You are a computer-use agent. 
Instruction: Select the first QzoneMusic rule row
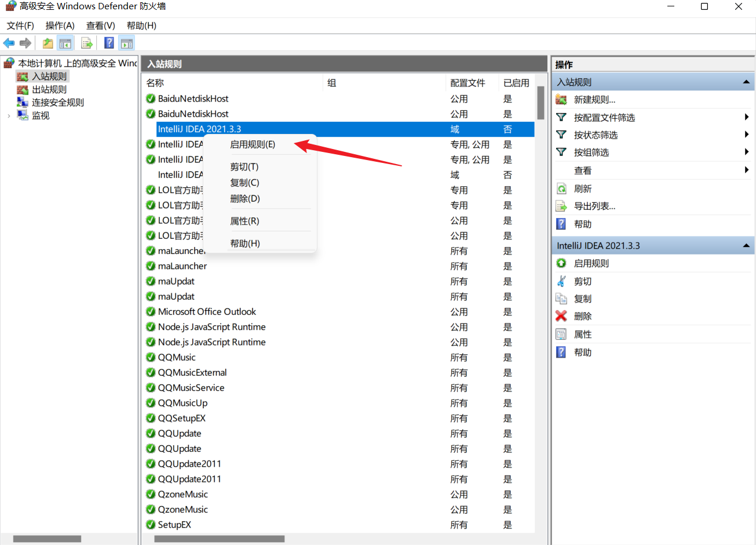(x=339, y=495)
